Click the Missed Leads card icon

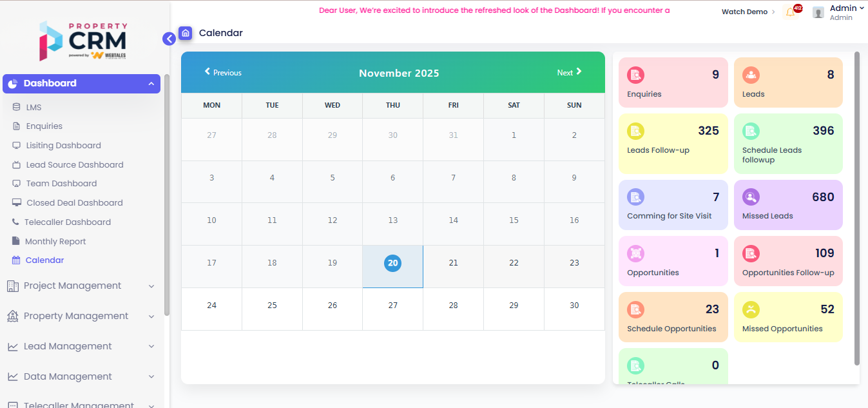[x=751, y=197]
